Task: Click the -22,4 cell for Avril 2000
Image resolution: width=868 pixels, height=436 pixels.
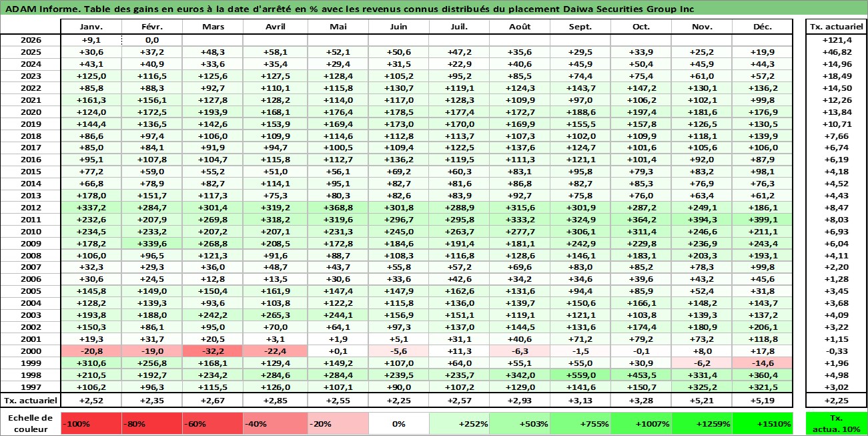Action: (x=275, y=352)
